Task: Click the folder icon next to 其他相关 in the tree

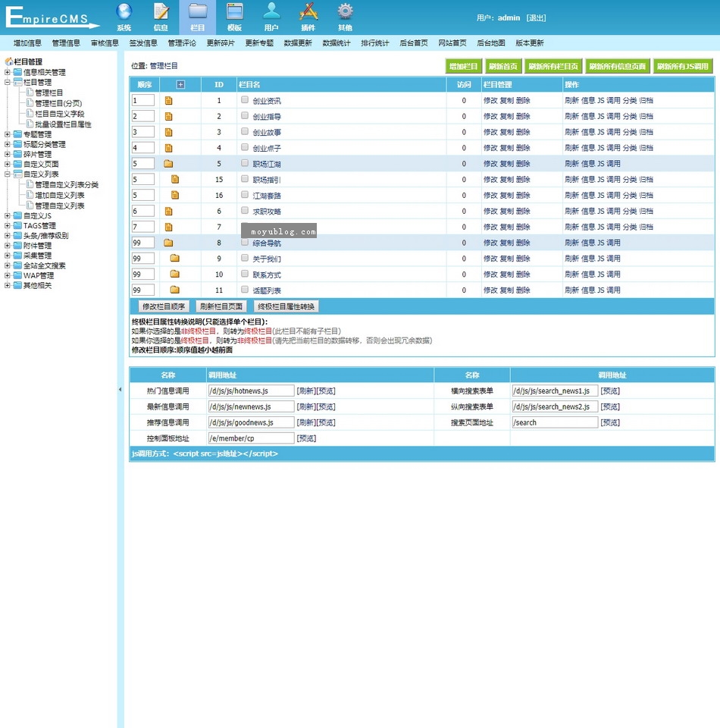Action: 17,285
